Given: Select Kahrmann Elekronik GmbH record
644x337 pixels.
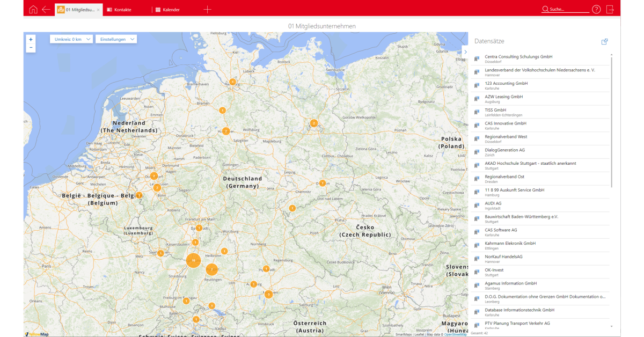Looking at the screenshot, I should coord(540,245).
